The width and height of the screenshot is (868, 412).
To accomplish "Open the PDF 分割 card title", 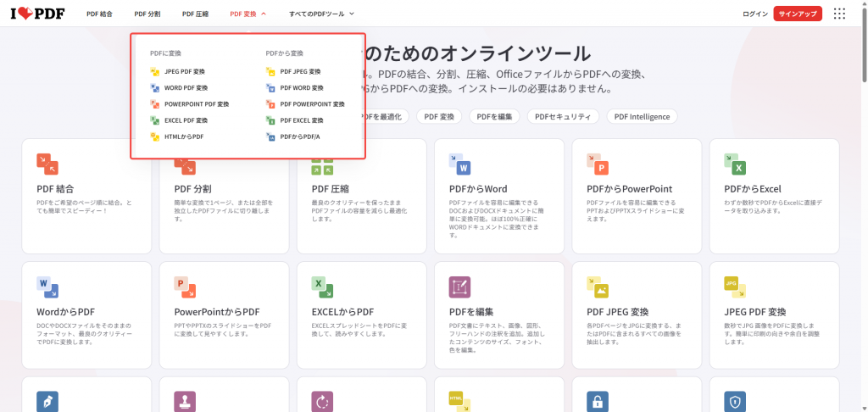I will click(192, 189).
